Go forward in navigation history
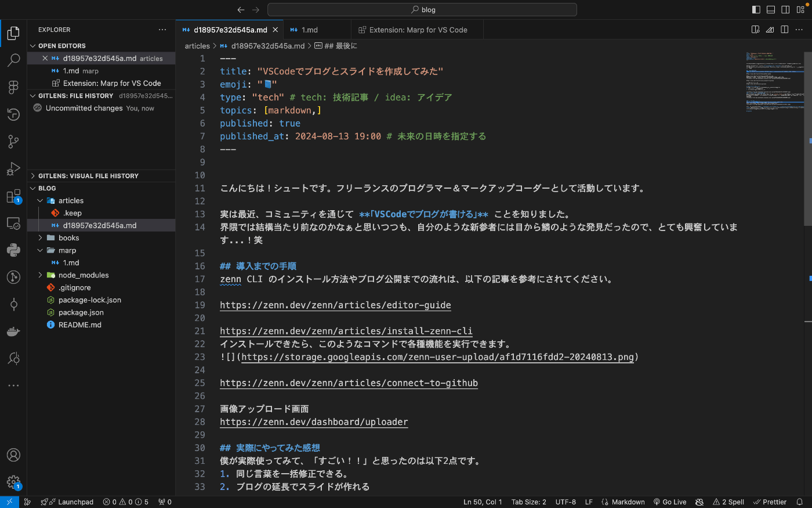The height and width of the screenshot is (508, 812). click(x=256, y=10)
